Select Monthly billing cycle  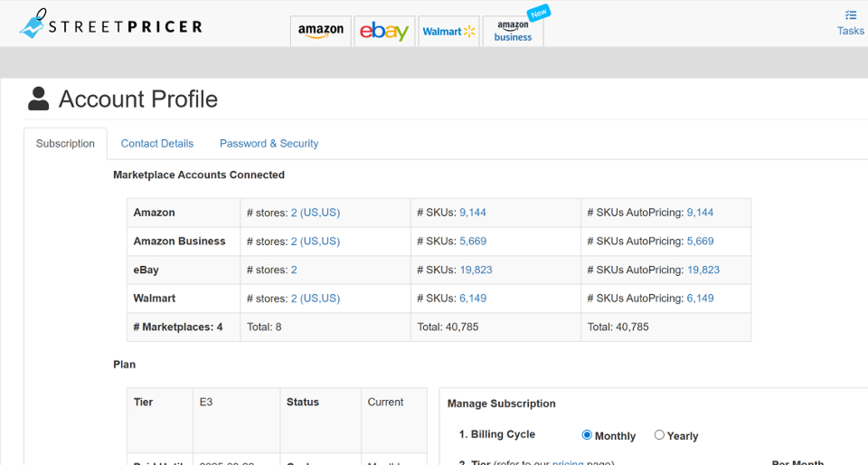pyautogui.click(x=587, y=435)
